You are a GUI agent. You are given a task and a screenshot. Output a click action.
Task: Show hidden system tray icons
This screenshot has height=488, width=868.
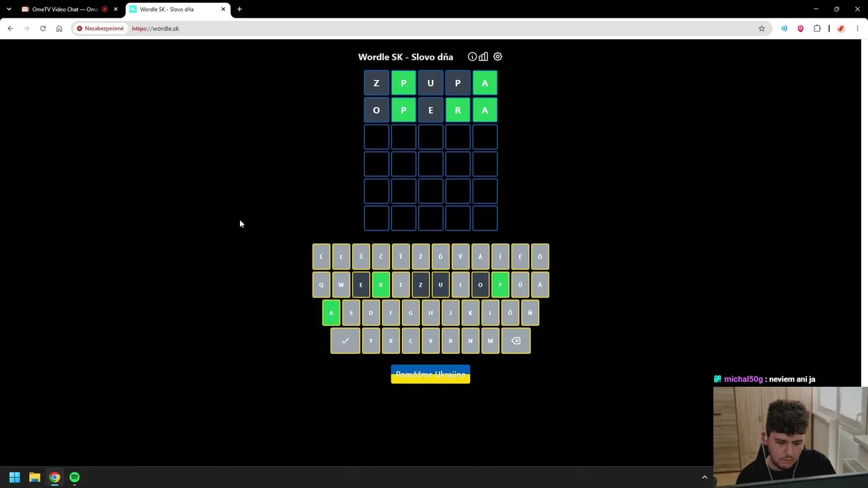[705, 477]
